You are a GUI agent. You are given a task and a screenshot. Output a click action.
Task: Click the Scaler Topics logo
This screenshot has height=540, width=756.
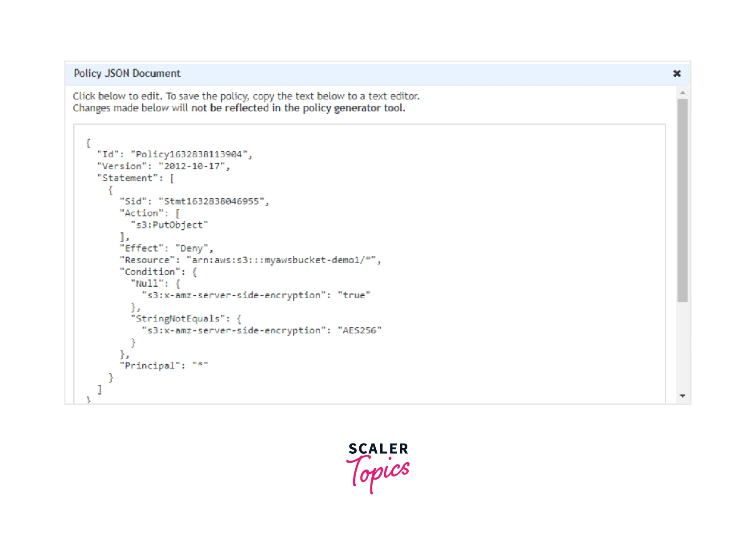point(378,467)
